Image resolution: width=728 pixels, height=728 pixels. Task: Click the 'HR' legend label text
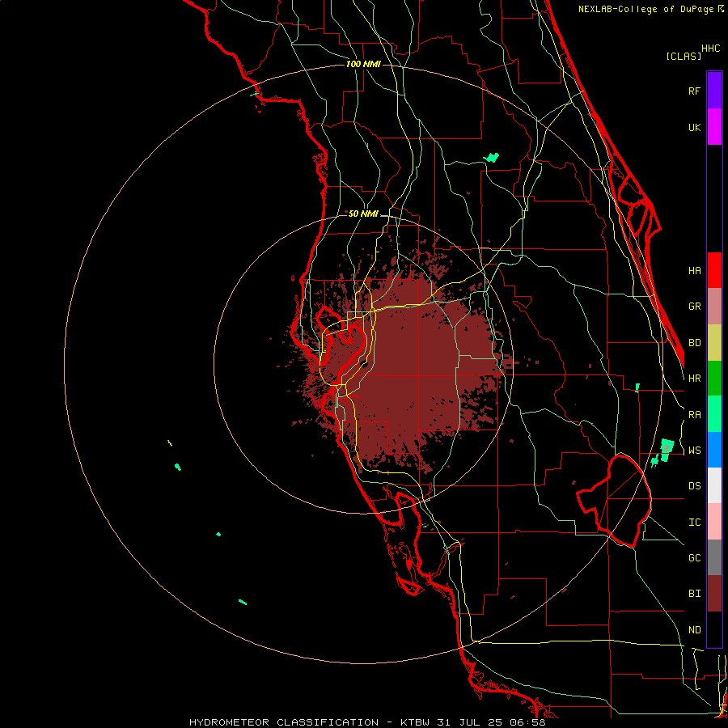tap(694, 379)
